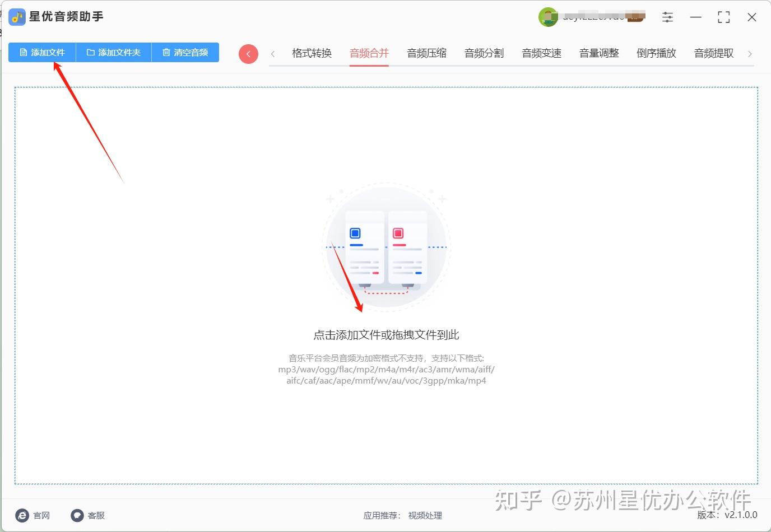Click the 清空音频 trash button
This screenshot has width=771, height=532.
tap(185, 53)
